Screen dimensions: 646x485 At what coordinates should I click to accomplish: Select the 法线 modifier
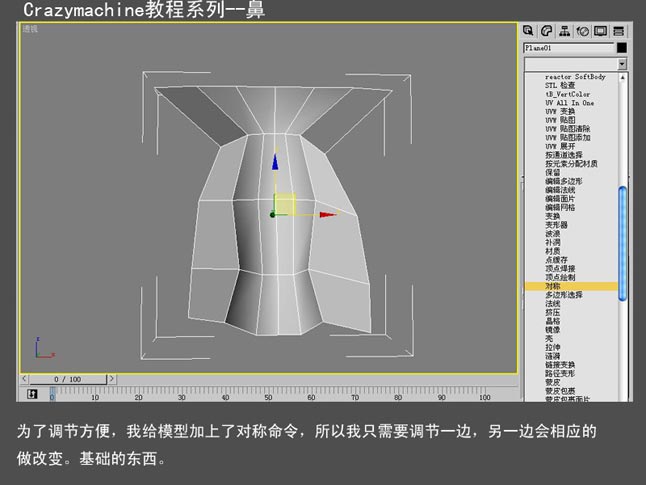(553, 303)
